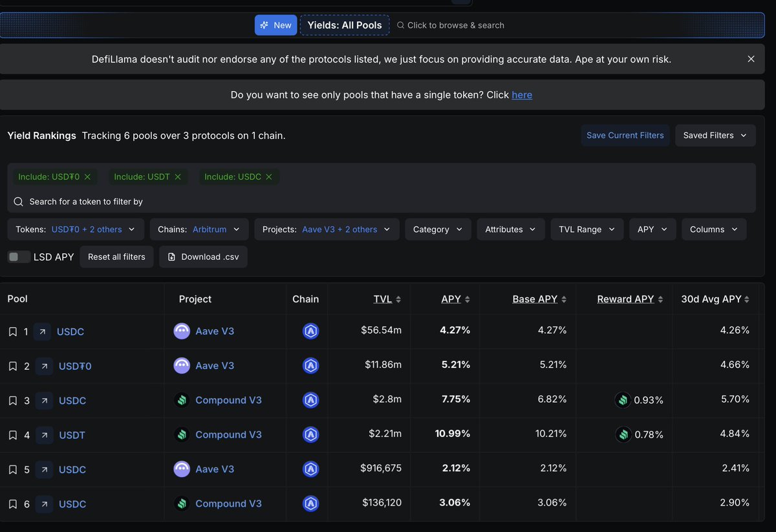
Task: Open the APY filter dropdown
Action: (652, 229)
